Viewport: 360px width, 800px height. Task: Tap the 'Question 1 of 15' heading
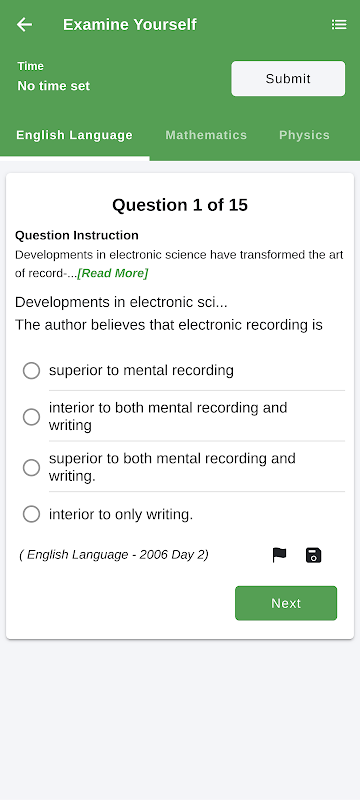pos(180,205)
